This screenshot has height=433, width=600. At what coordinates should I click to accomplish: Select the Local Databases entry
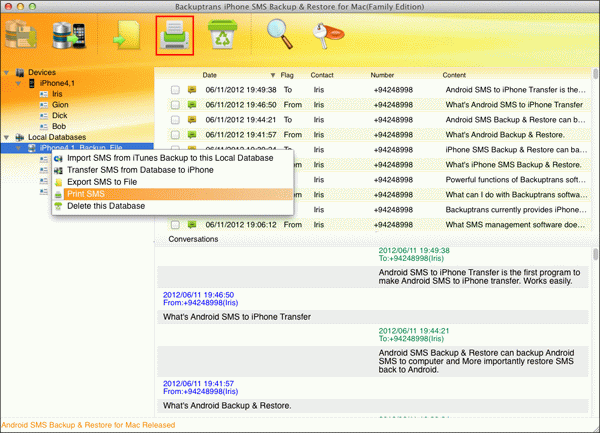tap(57, 137)
